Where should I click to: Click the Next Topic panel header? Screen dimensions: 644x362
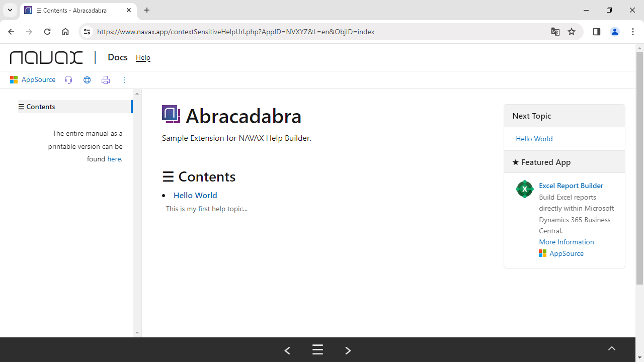[565, 116]
